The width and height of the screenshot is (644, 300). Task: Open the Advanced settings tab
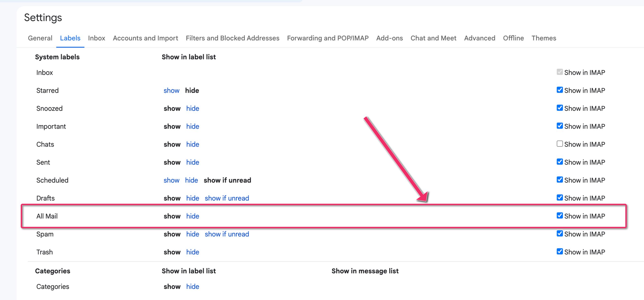[x=479, y=38]
